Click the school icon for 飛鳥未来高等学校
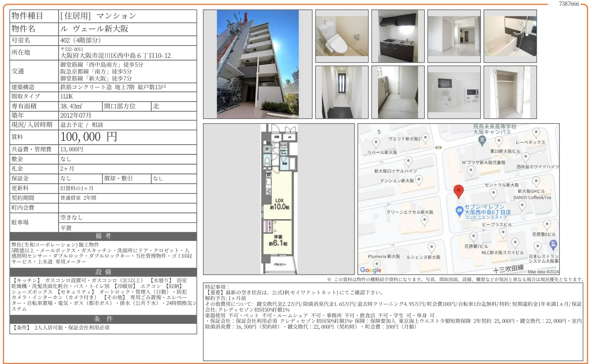 [482, 140]
